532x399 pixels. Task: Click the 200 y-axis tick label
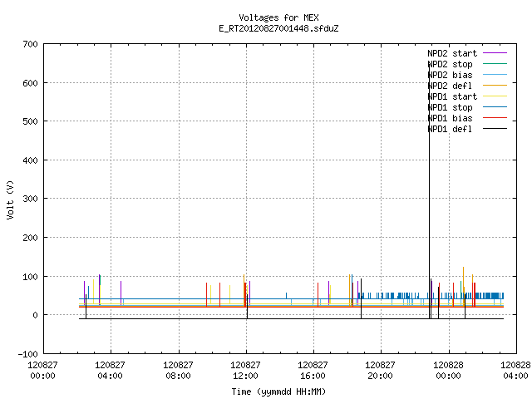pyautogui.click(x=30, y=238)
